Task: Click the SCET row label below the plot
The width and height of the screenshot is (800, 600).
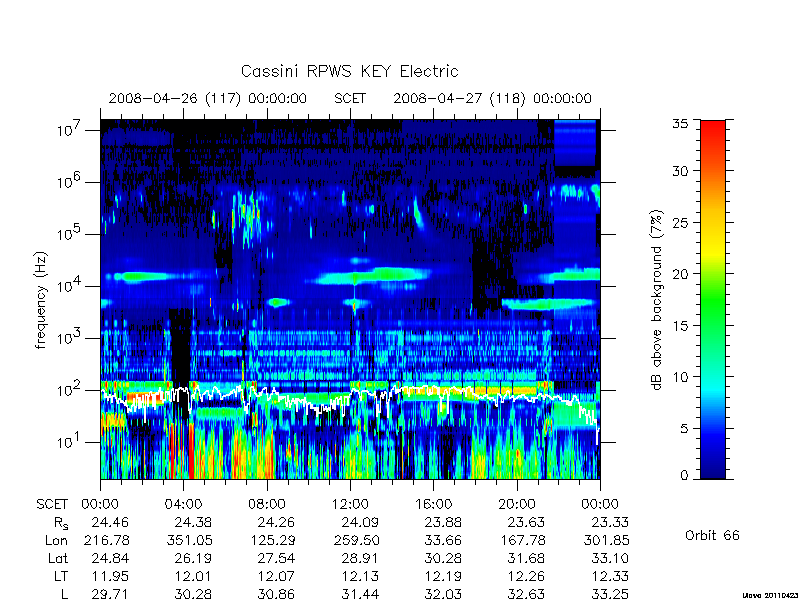Action: 52,505
